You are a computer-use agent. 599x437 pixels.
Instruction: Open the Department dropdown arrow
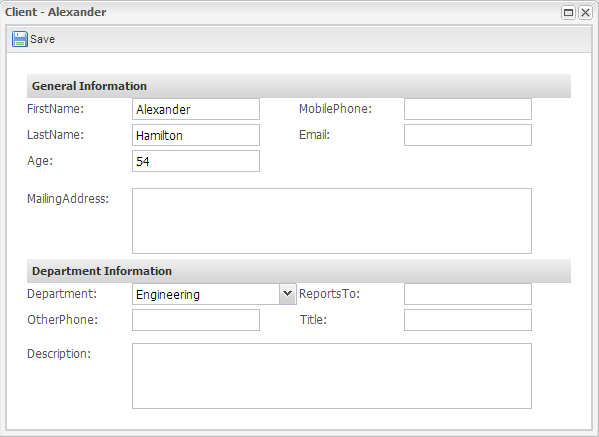(x=288, y=294)
